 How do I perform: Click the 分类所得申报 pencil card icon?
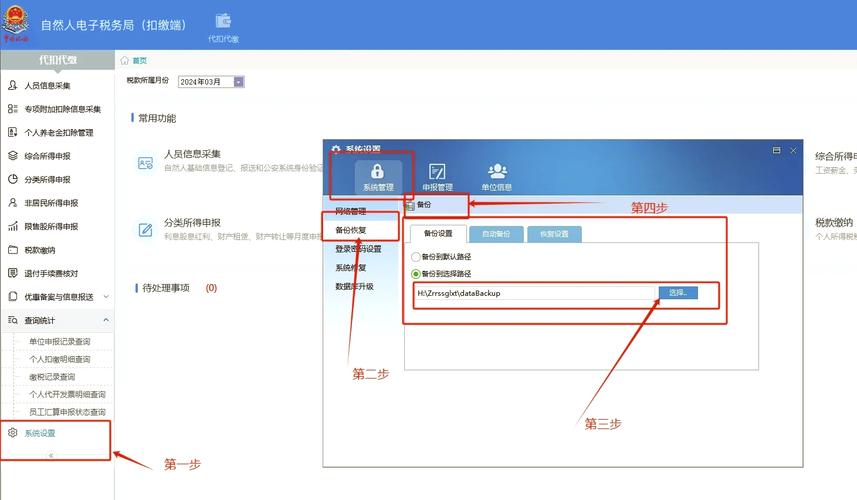click(145, 230)
